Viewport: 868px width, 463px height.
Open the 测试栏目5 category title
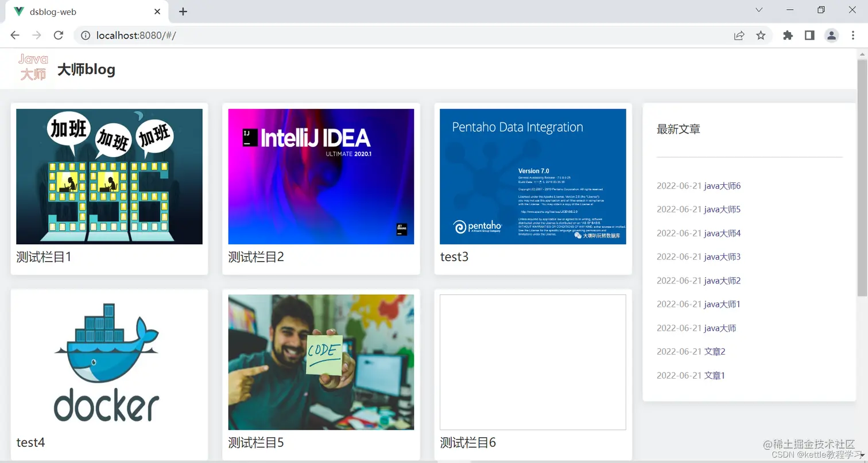click(256, 443)
